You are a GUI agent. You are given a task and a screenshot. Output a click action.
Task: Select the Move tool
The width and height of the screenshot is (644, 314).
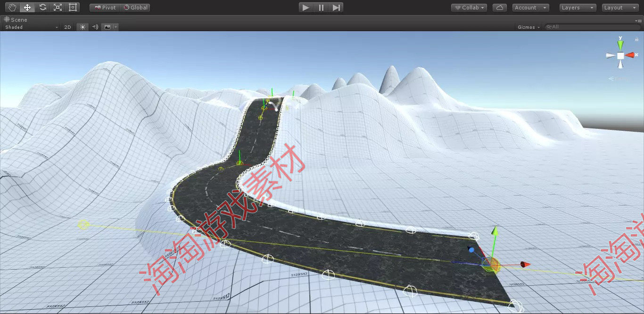(x=27, y=7)
